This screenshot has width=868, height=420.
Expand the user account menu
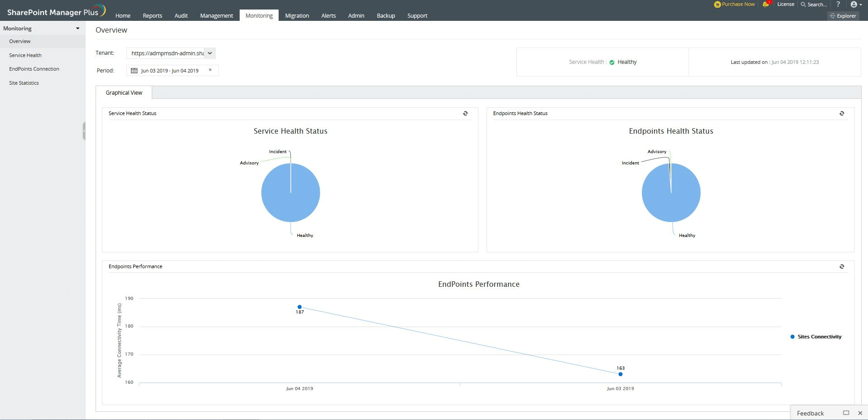[x=856, y=5]
